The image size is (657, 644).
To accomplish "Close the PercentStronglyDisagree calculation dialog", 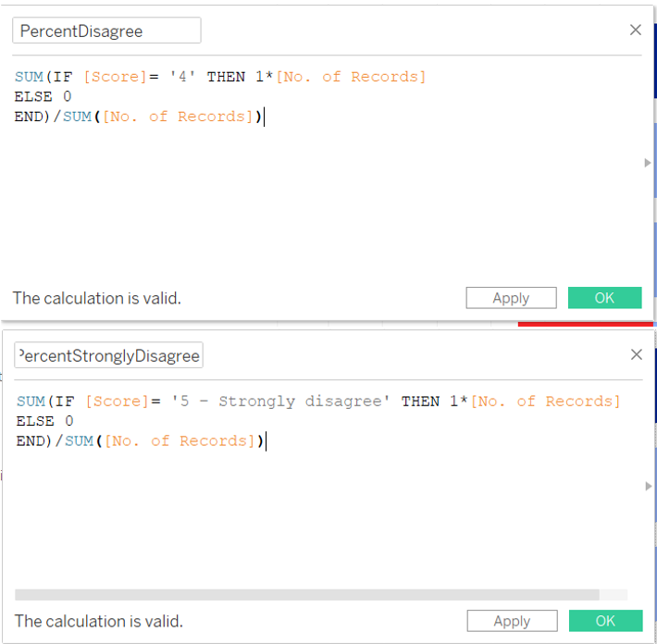I will pos(636,354).
